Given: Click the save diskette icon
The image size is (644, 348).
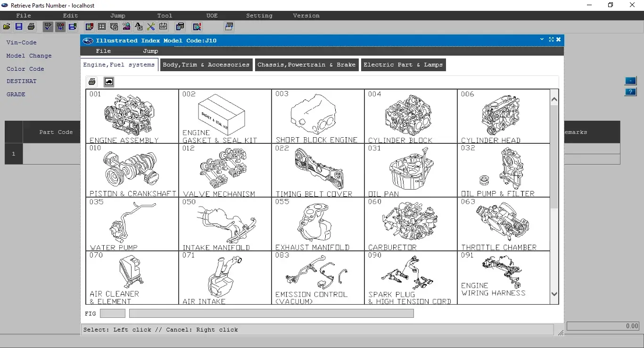Looking at the screenshot, I should pyautogui.click(x=19, y=27).
